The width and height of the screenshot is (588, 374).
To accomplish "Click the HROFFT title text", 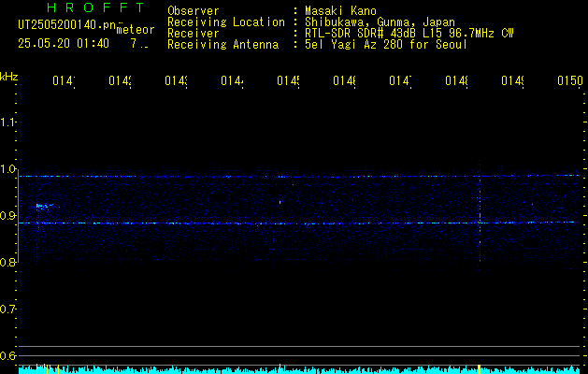I will (x=95, y=7).
